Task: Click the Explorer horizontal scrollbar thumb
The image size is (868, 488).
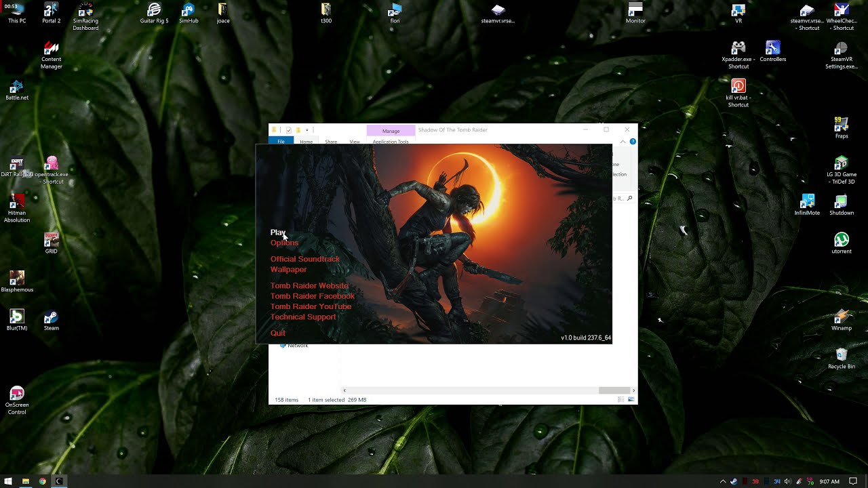Action: coord(614,390)
